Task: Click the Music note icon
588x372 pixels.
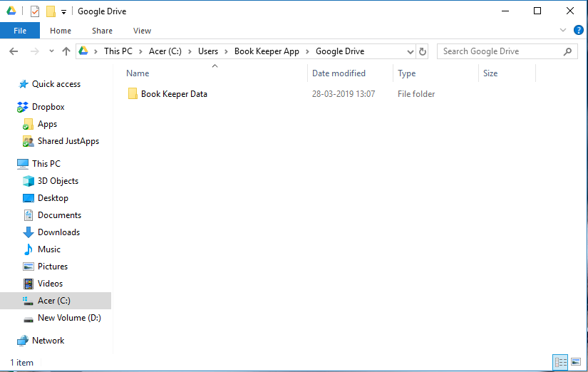Action: pos(29,249)
